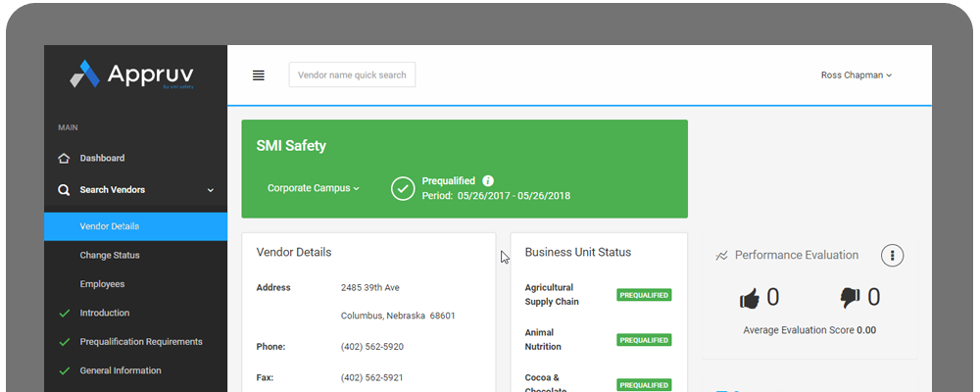Click the Search Vendors magnifier icon
980x392 pixels.
64,190
